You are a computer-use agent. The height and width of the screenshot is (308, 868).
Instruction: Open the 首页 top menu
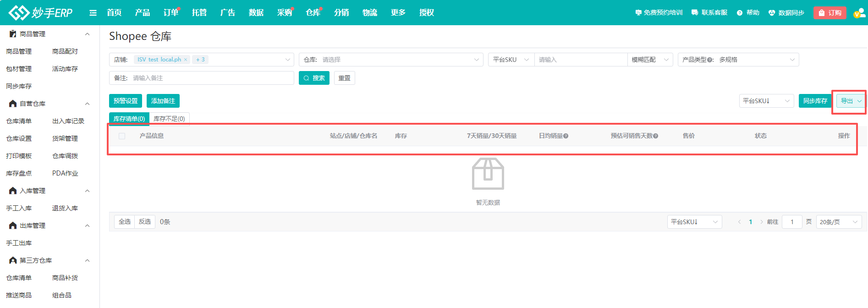point(114,13)
